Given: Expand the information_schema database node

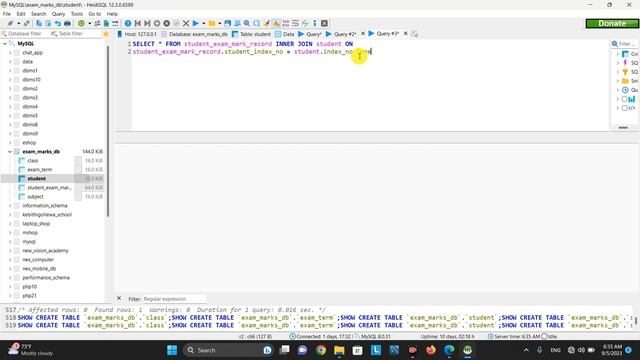Looking at the screenshot, I should 10,205.
